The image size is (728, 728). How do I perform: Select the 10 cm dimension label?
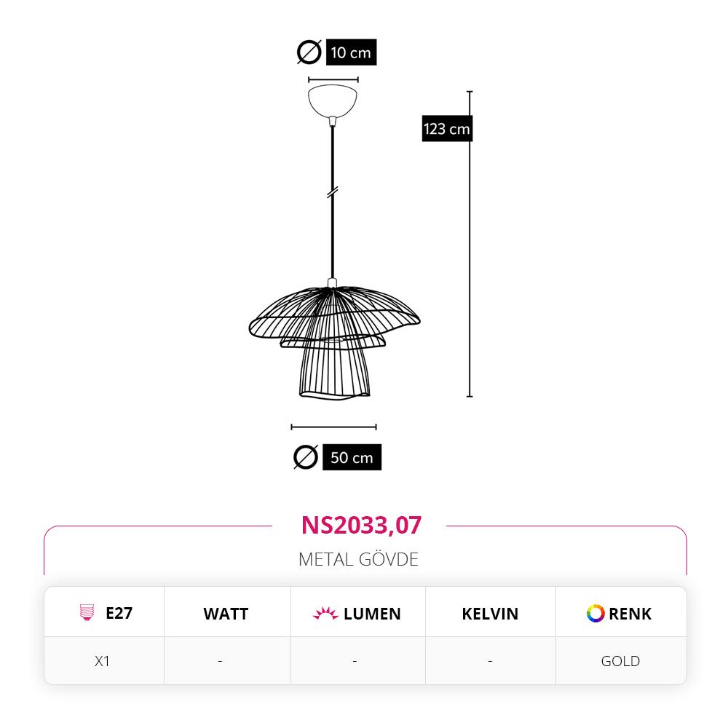coord(351,52)
